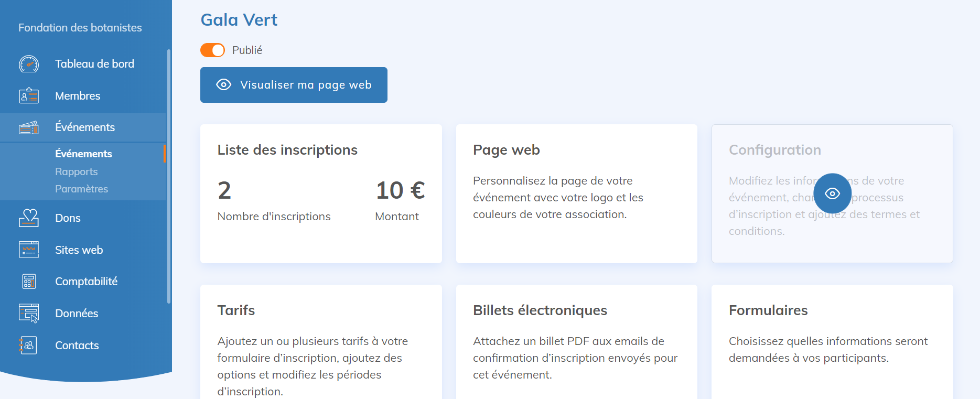Viewport: 980px width, 399px height.
Task: Click the Contacts address book icon
Action: click(29, 346)
